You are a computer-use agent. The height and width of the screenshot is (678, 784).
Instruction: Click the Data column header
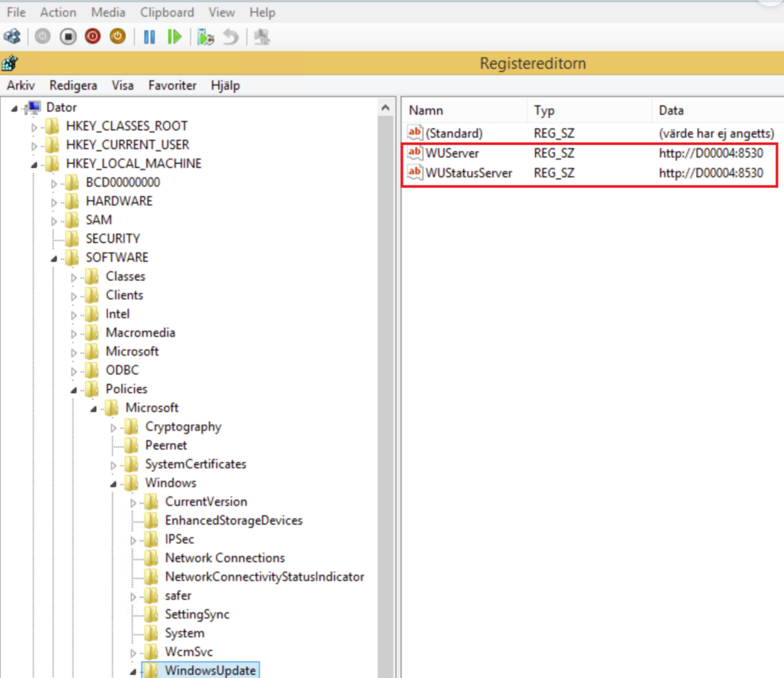coord(671,110)
